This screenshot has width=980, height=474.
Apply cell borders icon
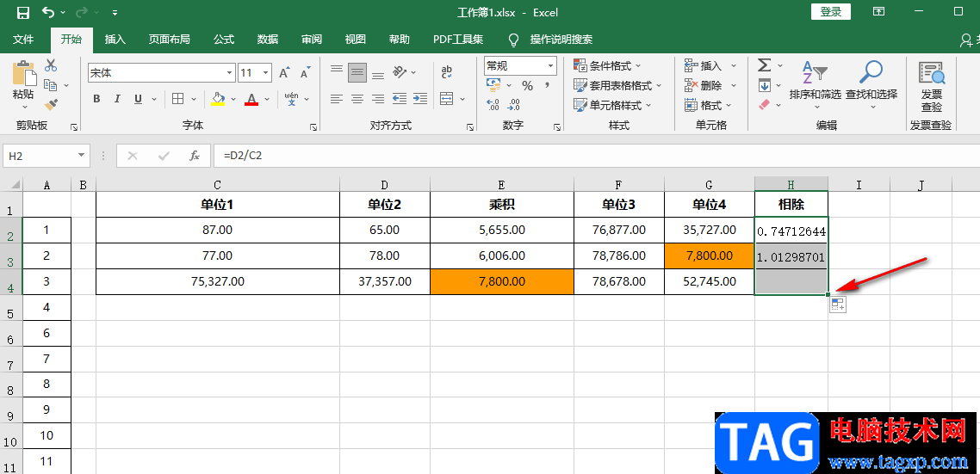(177, 99)
